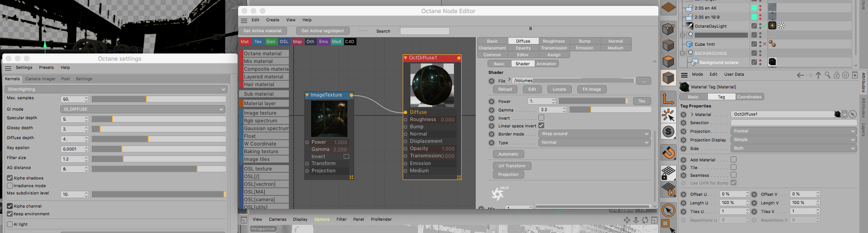Image resolution: width=868 pixels, height=233 pixels.
Task: Switch to the Roughness material tab
Action: [554, 41]
